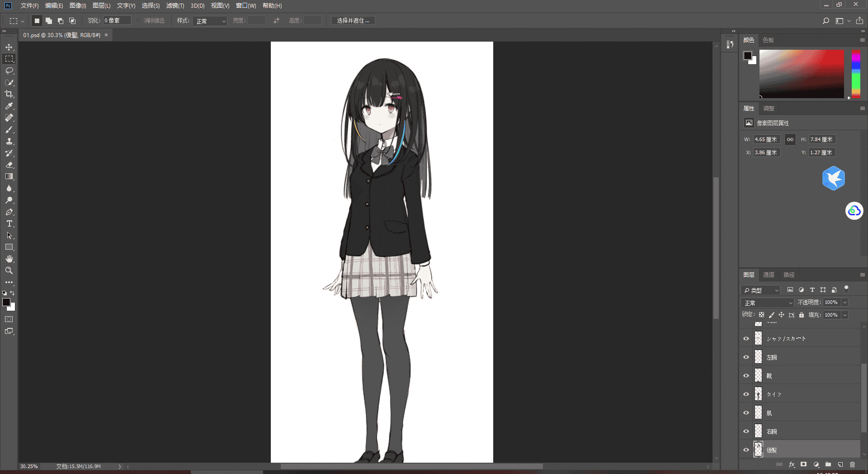This screenshot has width=868, height=474.
Task: Hide the 後髪 layer
Action: pos(746,450)
